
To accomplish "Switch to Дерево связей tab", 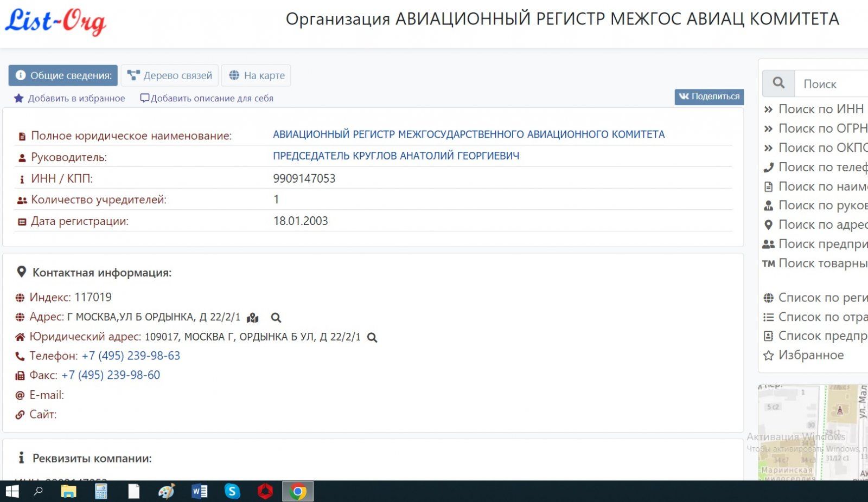I will click(x=170, y=75).
